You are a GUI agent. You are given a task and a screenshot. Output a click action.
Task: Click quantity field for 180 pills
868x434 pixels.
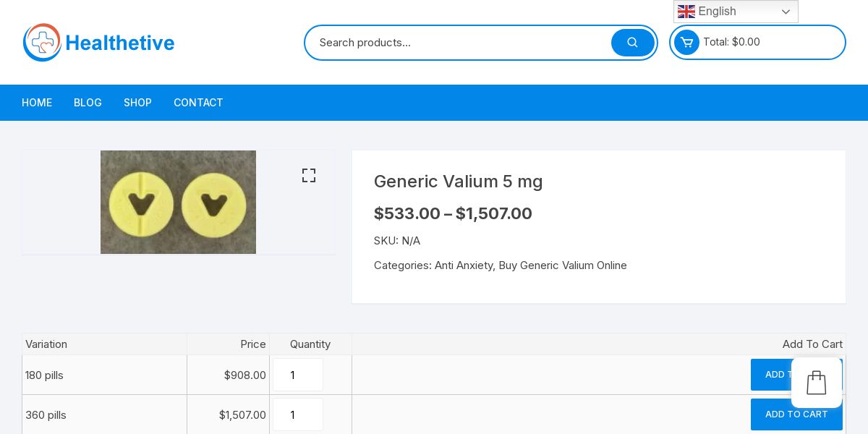298,375
